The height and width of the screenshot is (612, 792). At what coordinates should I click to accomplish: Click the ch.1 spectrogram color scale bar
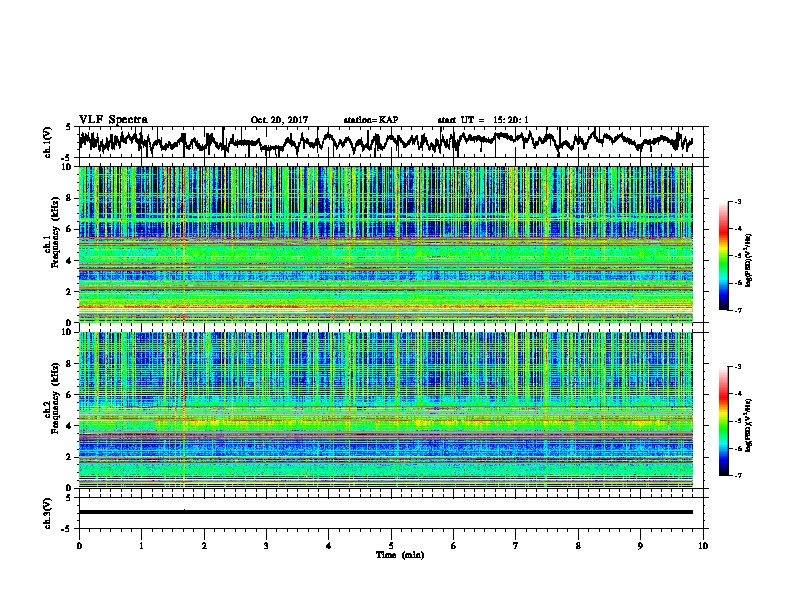724,256
